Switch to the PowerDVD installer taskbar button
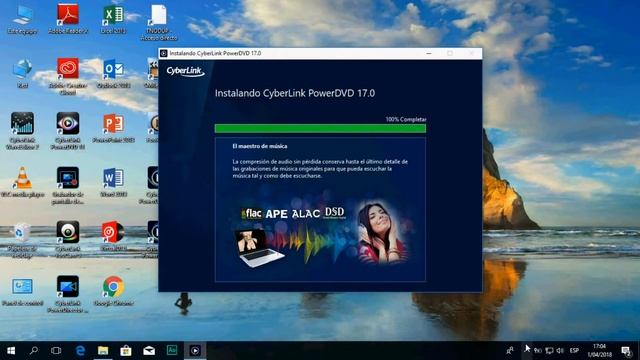The height and width of the screenshot is (360, 640). [195, 351]
